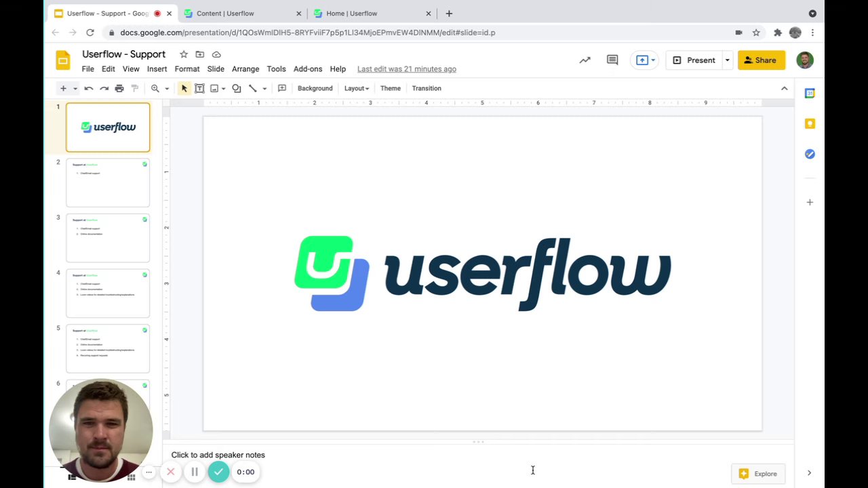Open the comment history icon
The height and width of the screenshot is (488, 868).
(612, 60)
